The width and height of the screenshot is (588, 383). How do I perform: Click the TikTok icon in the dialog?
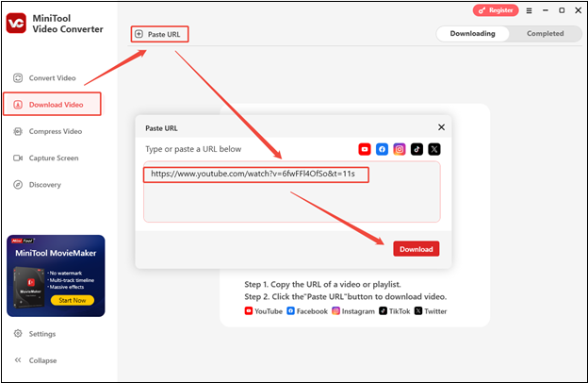click(x=417, y=149)
